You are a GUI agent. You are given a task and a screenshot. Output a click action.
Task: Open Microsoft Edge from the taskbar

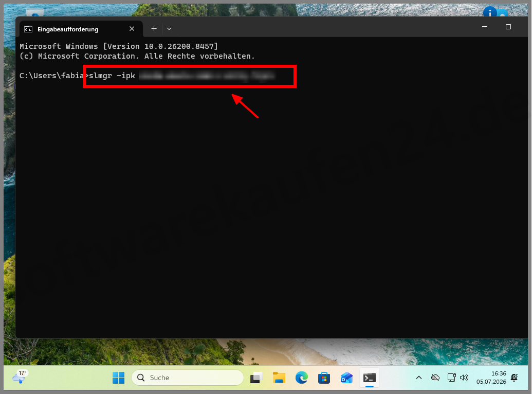tap(302, 378)
